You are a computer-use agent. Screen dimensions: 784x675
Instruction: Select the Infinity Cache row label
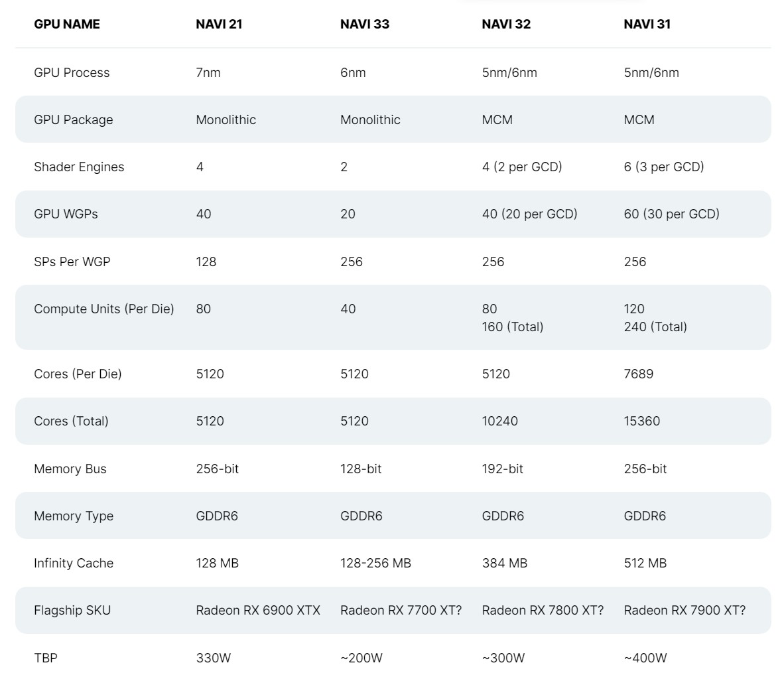click(74, 563)
